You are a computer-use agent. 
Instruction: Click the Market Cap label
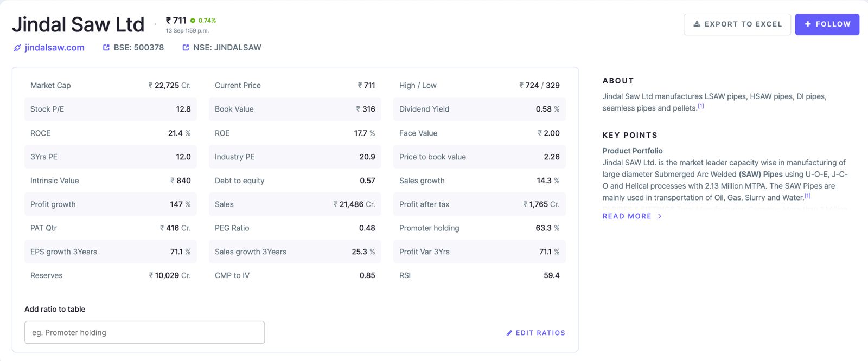coord(50,86)
